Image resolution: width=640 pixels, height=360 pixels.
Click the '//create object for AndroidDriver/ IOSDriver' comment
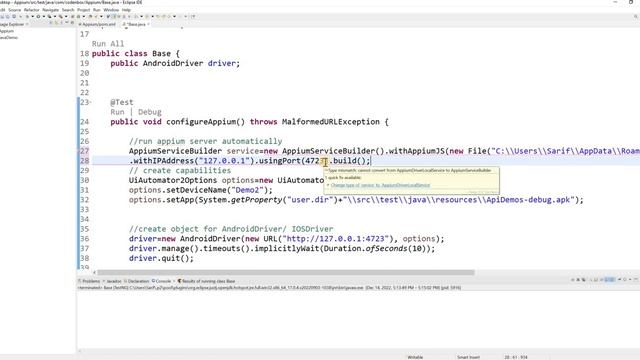[231, 229]
